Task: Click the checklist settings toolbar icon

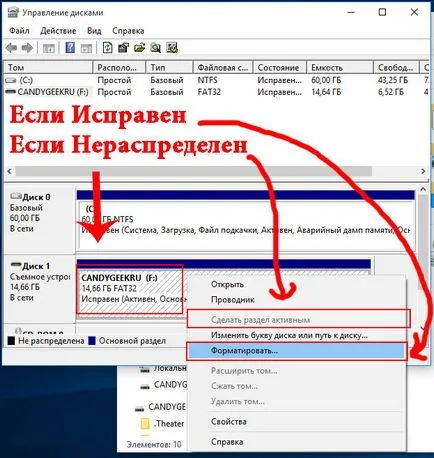Action: click(x=172, y=48)
